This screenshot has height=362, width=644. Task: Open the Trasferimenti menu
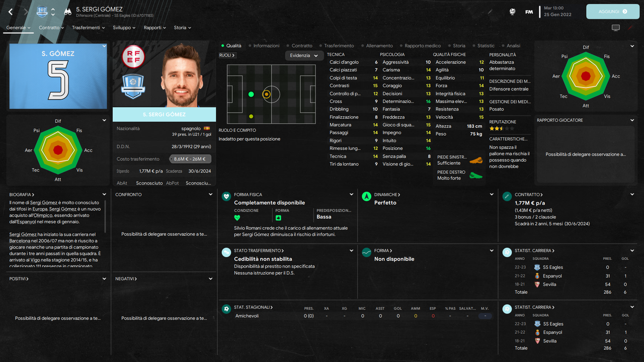pos(89,28)
